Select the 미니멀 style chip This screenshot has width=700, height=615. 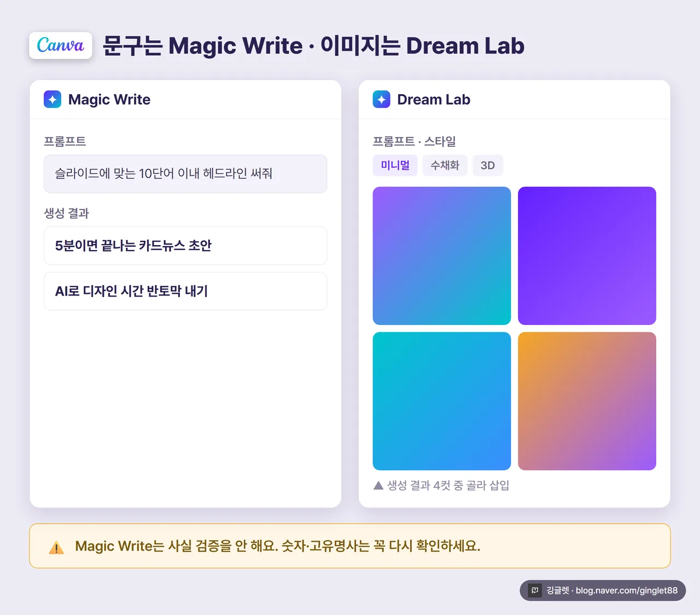(395, 165)
